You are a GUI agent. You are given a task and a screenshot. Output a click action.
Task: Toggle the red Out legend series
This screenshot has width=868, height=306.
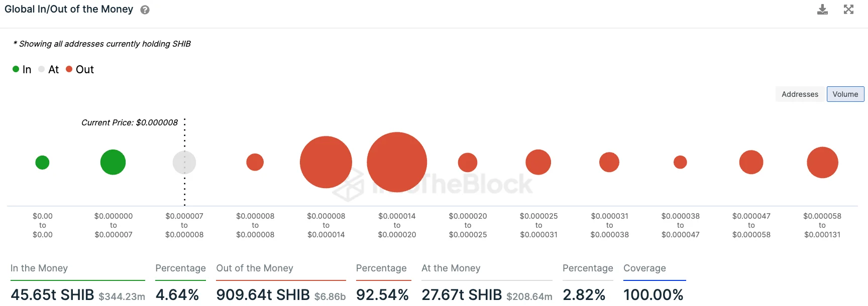click(80, 70)
